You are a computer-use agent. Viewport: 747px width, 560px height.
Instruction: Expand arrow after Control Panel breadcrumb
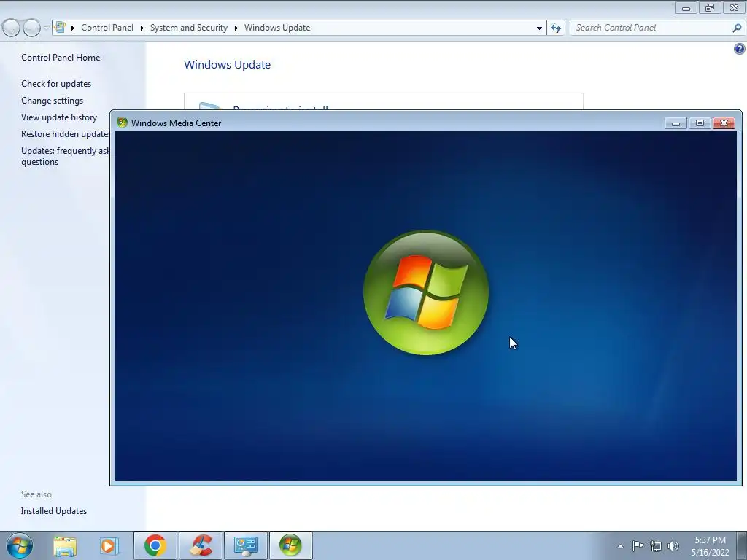[x=142, y=28]
